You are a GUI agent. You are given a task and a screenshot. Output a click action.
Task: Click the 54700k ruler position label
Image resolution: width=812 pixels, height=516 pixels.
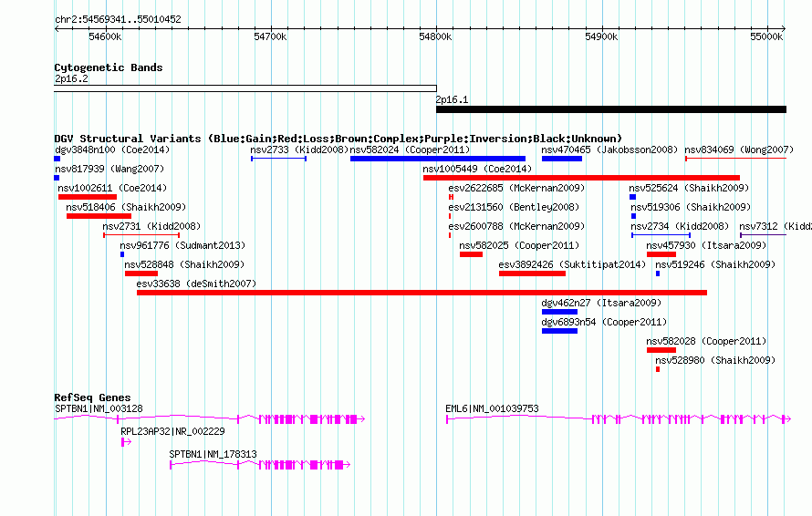pos(270,36)
